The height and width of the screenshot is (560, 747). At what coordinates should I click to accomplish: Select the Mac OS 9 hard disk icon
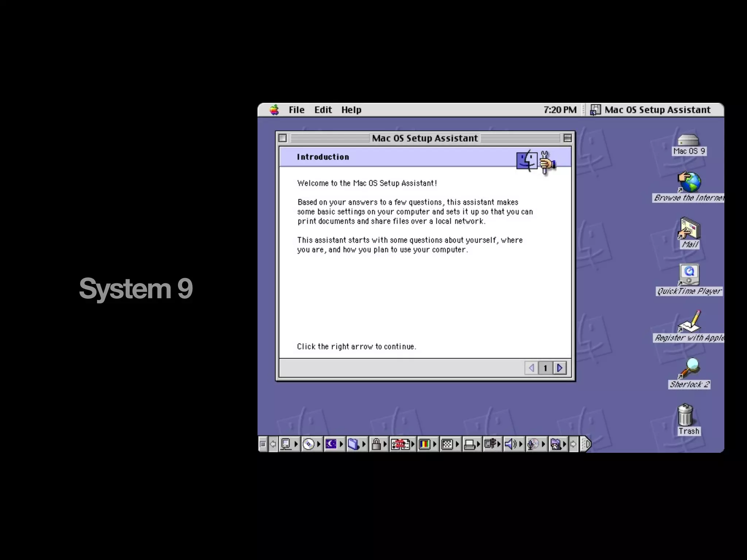point(689,145)
